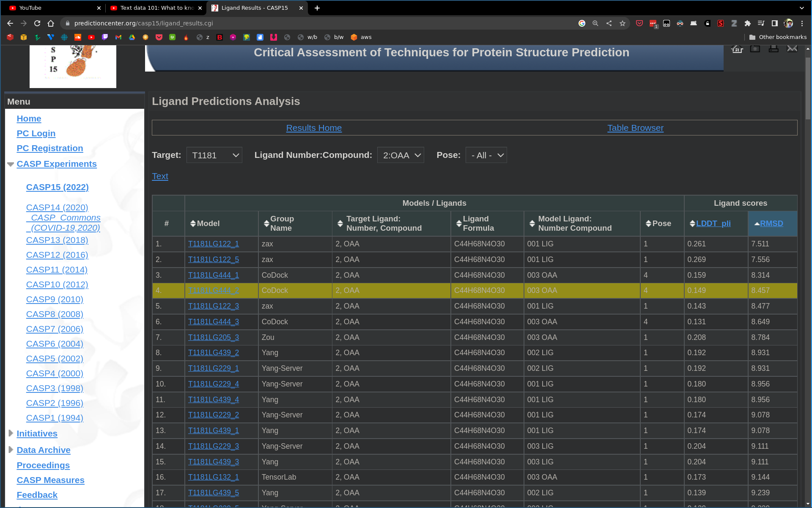The image size is (812, 508).
Task: Open the Results Home link
Action: pyautogui.click(x=314, y=128)
